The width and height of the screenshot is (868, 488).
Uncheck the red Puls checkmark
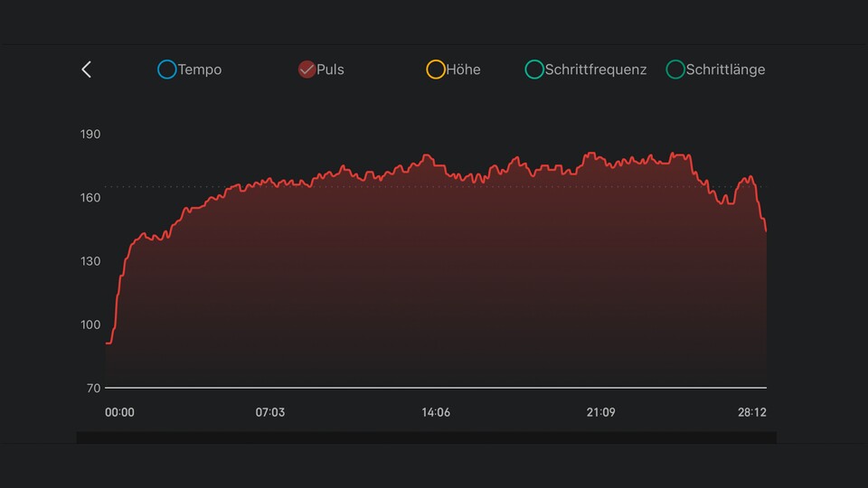click(307, 70)
